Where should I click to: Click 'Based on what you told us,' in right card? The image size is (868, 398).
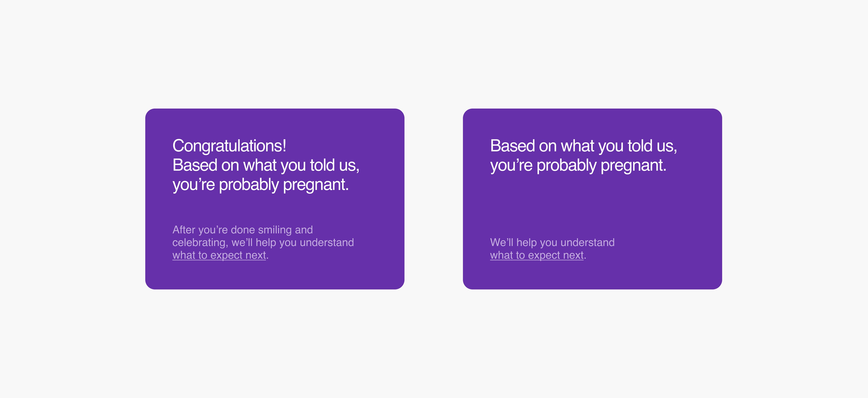[584, 146]
